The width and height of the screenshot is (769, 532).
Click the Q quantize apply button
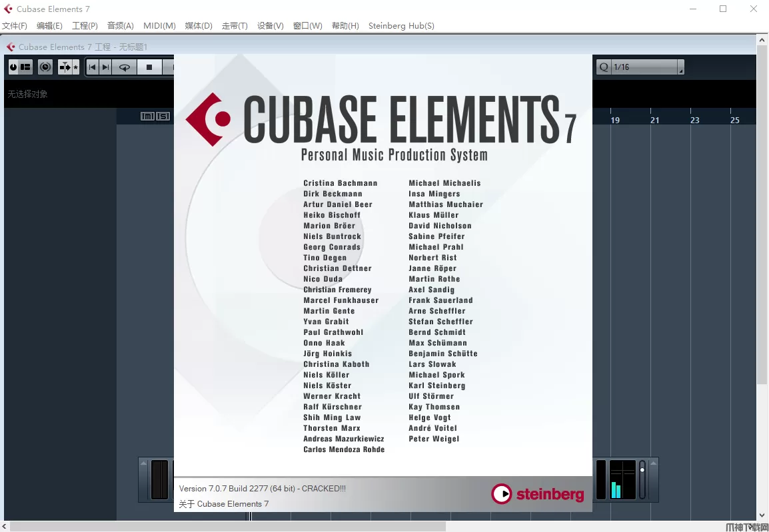click(x=604, y=67)
